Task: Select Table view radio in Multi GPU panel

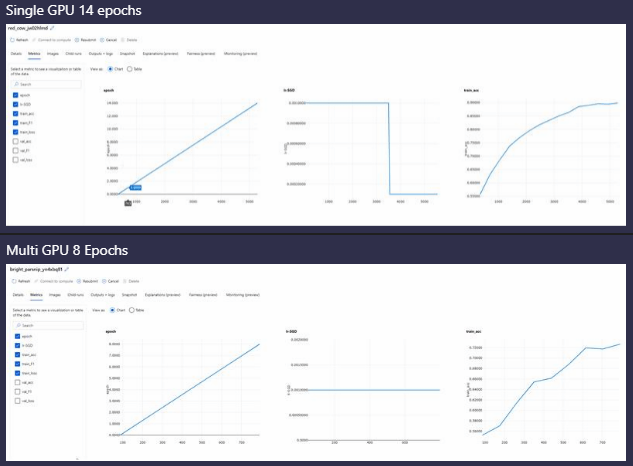Action: coord(132,310)
